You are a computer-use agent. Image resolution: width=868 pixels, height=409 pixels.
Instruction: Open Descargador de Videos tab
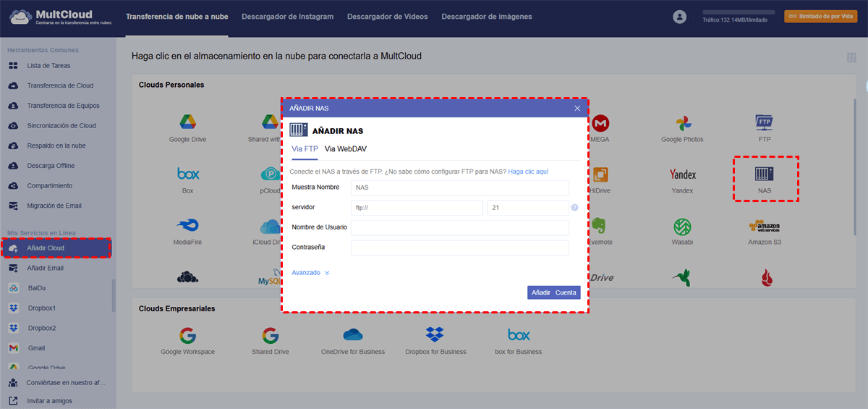(x=387, y=17)
